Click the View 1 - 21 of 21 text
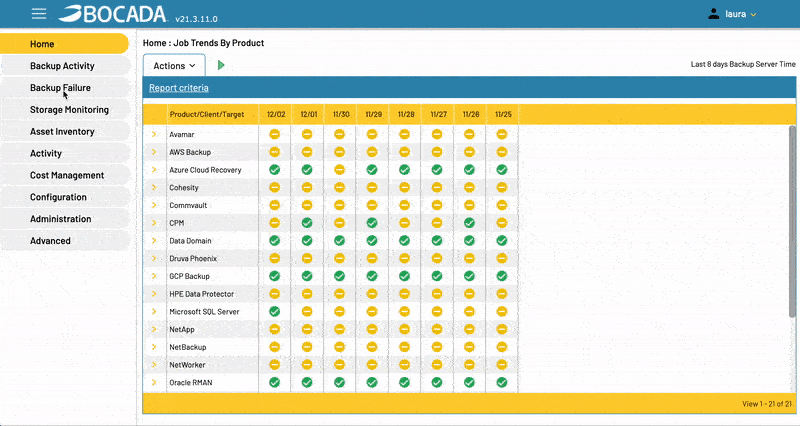 pyautogui.click(x=767, y=404)
